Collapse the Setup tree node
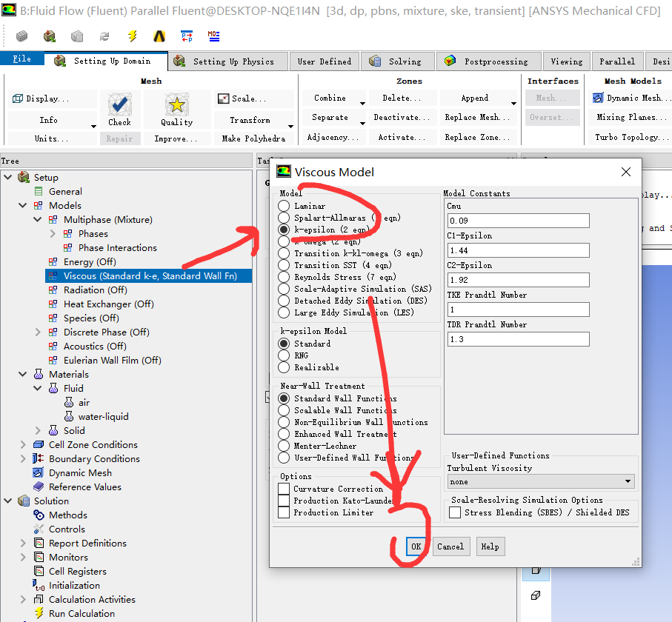This screenshot has width=672, height=622. click(7, 177)
